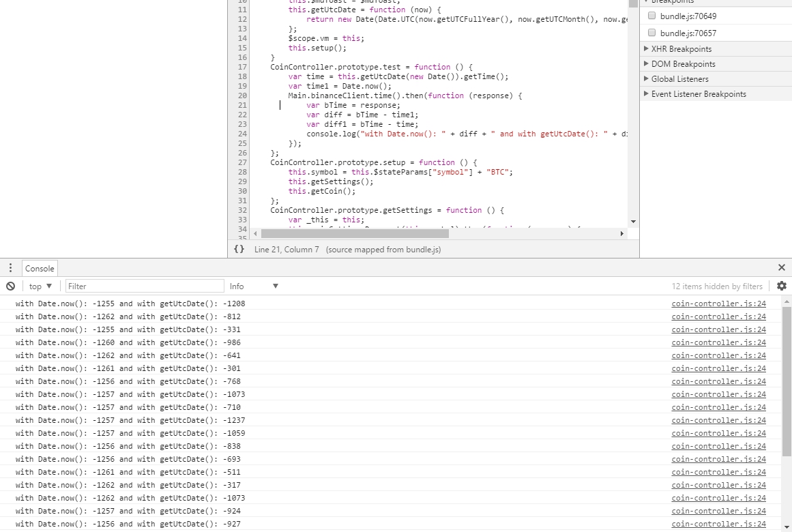The width and height of the screenshot is (792, 532).
Task: Open source link for the -768 log entry
Action: point(718,381)
